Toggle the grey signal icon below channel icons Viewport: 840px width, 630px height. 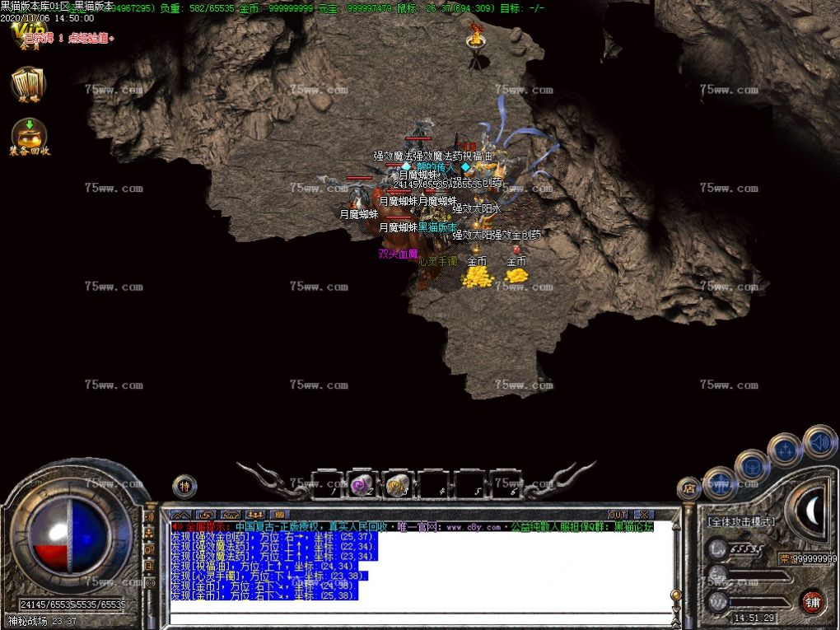pyautogui.click(x=150, y=582)
